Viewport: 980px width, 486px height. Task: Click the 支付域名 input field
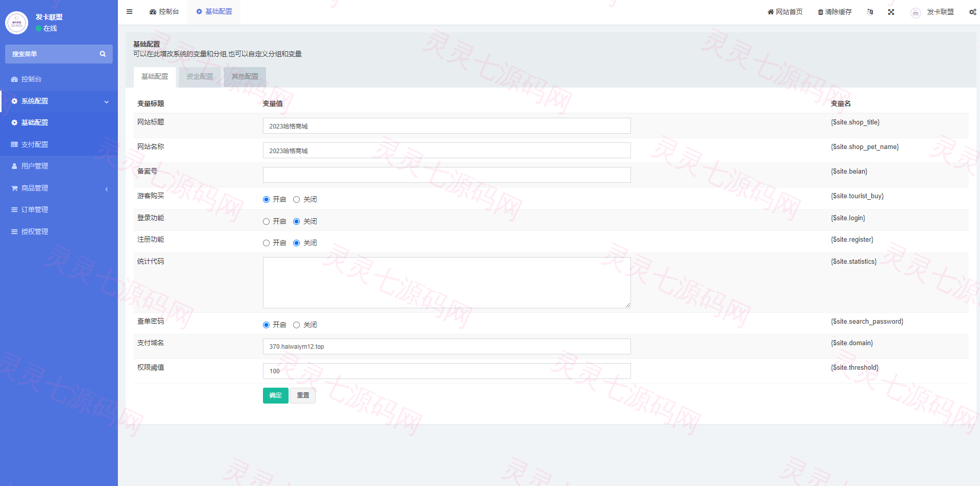click(x=447, y=347)
